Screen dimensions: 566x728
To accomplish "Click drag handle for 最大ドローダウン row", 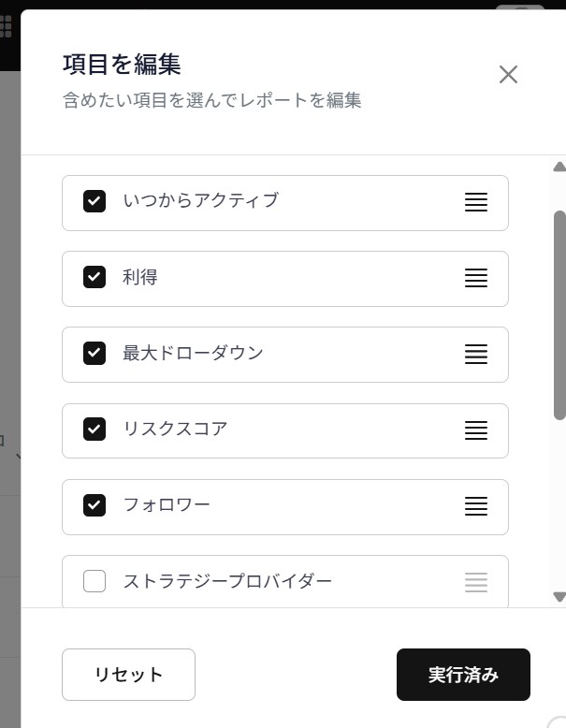I will pos(476,354).
